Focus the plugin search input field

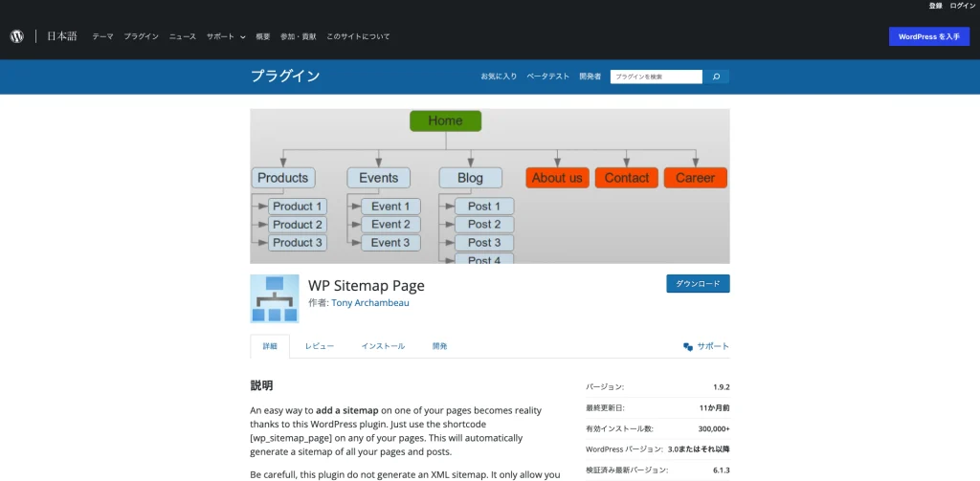pos(657,77)
